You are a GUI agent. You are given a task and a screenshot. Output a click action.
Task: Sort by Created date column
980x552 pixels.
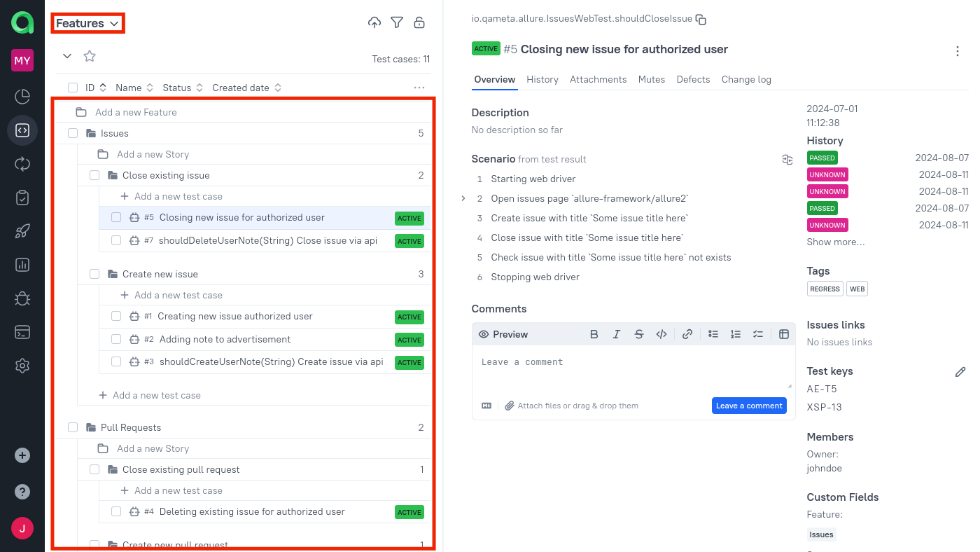point(247,88)
